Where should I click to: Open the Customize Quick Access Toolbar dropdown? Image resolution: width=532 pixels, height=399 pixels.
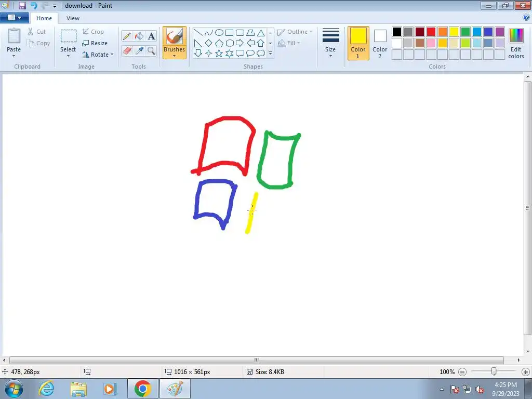[x=55, y=6]
